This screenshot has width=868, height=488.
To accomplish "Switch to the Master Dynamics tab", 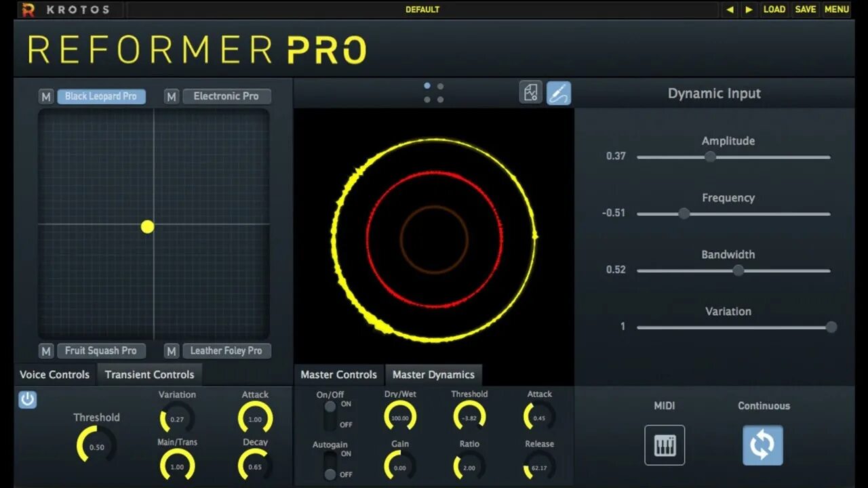I will (x=433, y=374).
